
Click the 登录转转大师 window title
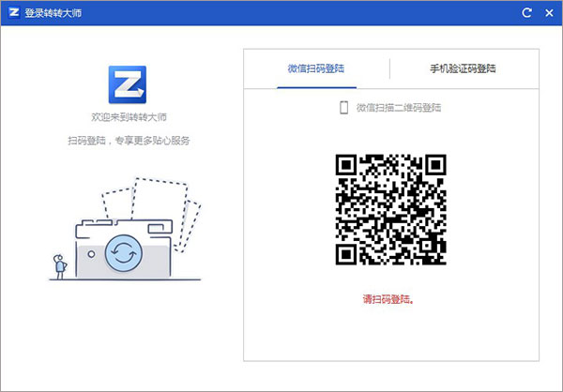point(53,12)
